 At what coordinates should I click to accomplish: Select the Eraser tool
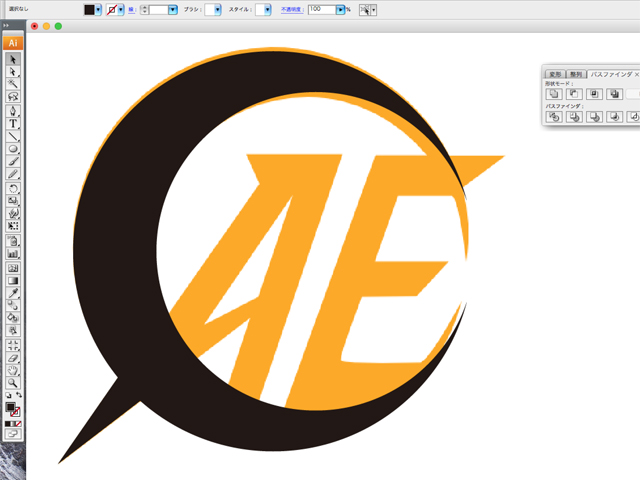13,358
